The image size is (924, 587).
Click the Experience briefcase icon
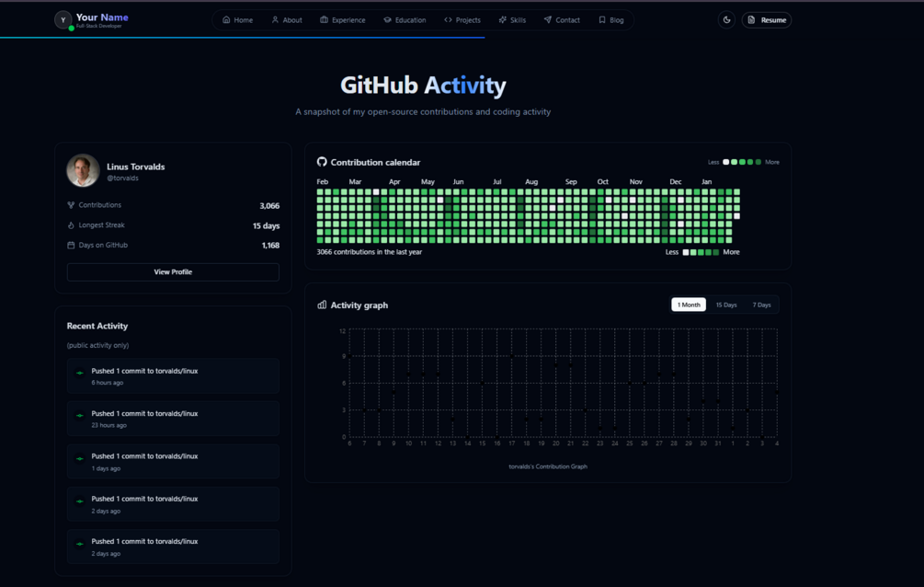324,20
